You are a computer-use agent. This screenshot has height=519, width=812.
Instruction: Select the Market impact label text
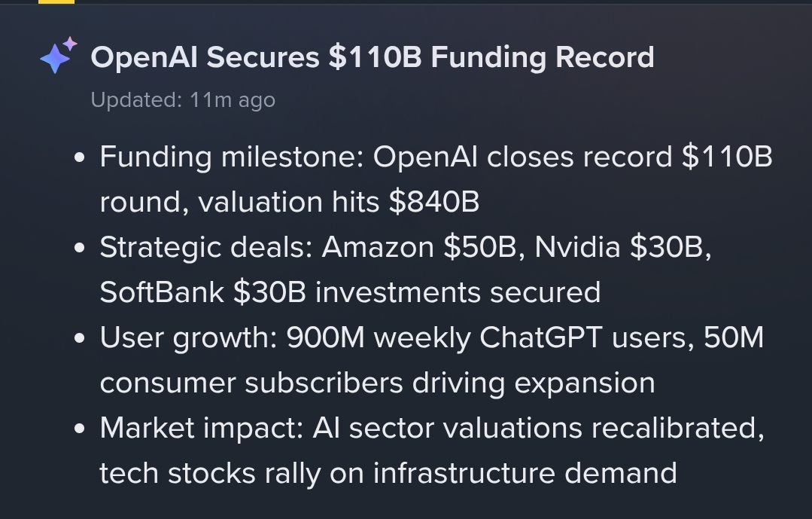tap(202, 429)
